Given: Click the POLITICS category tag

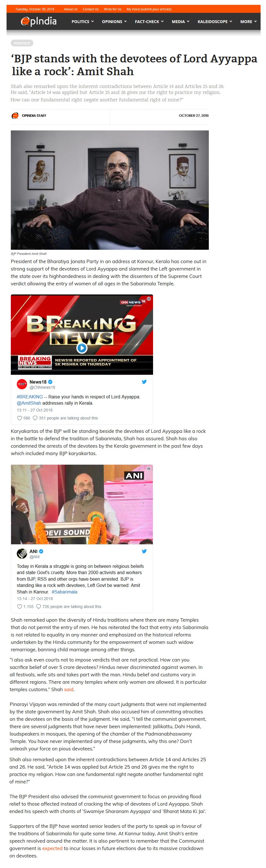Looking at the screenshot, I should tap(22, 43).
